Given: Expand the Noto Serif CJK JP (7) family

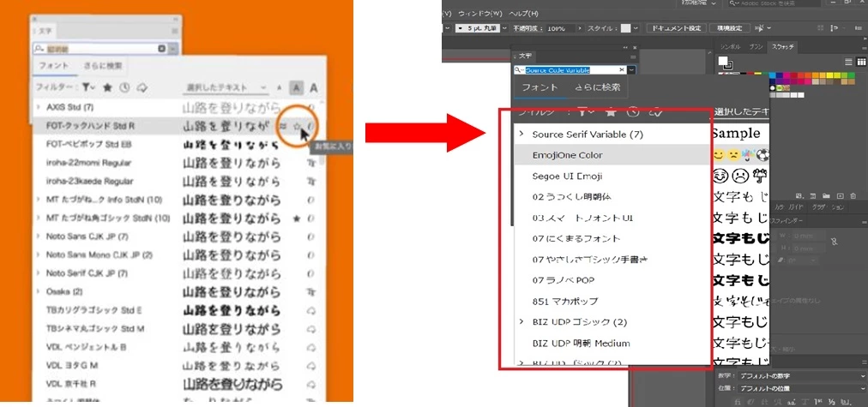Looking at the screenshot, I should click(x=39, y=273).
